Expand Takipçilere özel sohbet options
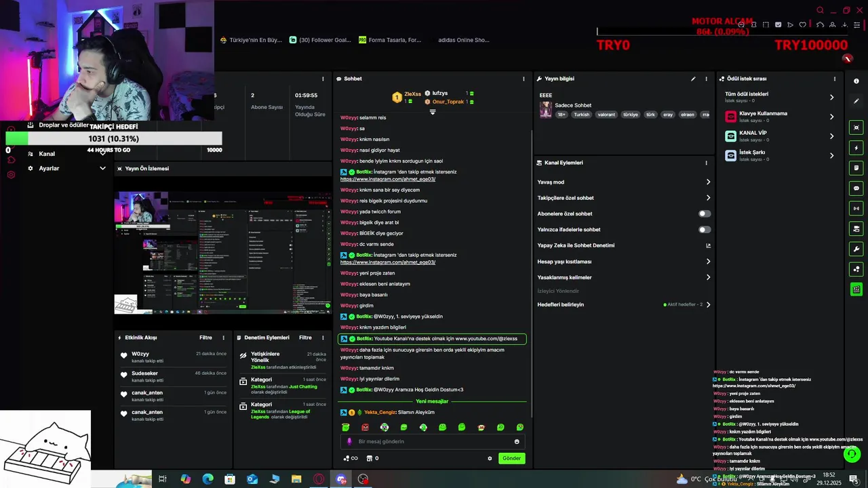The width and height of the screenshot is (868, 488). point(708,198)
